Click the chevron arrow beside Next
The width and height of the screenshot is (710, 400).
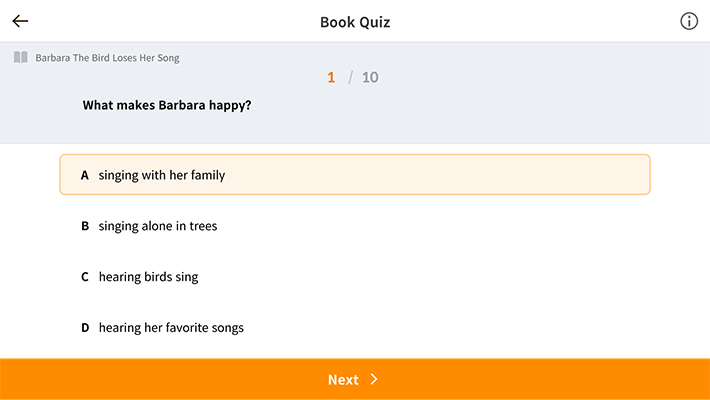tap(374, 379)
